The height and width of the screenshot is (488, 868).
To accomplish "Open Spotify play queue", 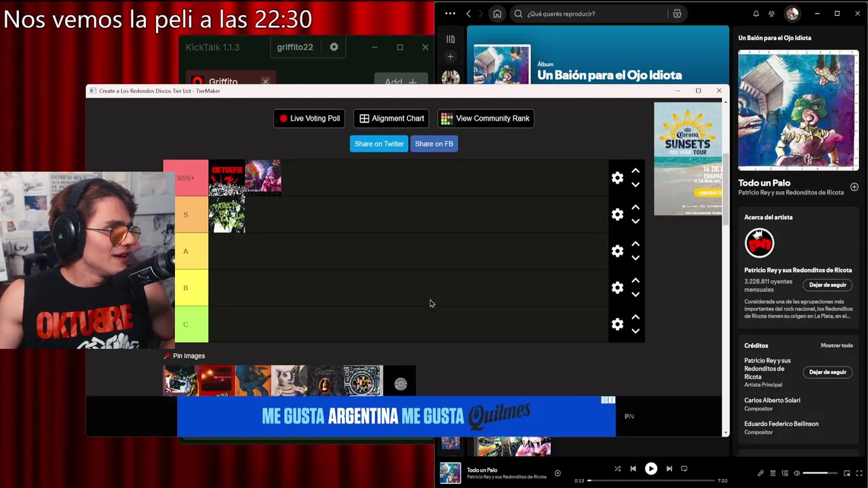I will [x=772, y=473].
